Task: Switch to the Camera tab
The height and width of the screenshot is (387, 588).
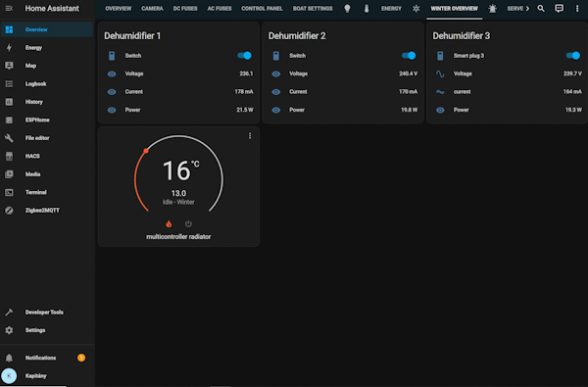Action: [152, 9]
